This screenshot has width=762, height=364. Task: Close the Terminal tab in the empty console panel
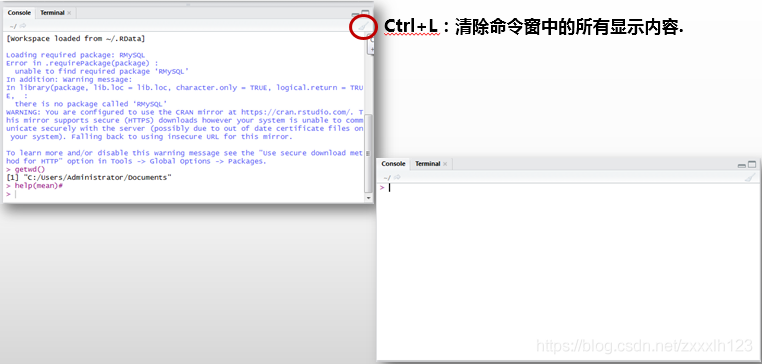coord(444,164)
